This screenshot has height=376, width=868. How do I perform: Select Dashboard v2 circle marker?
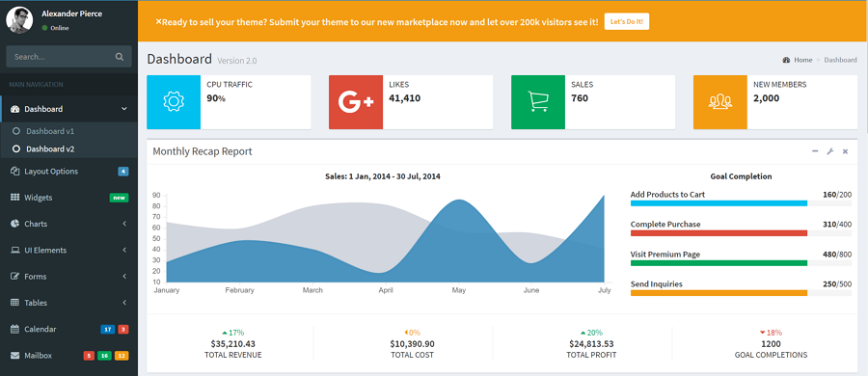pos(16,149)
